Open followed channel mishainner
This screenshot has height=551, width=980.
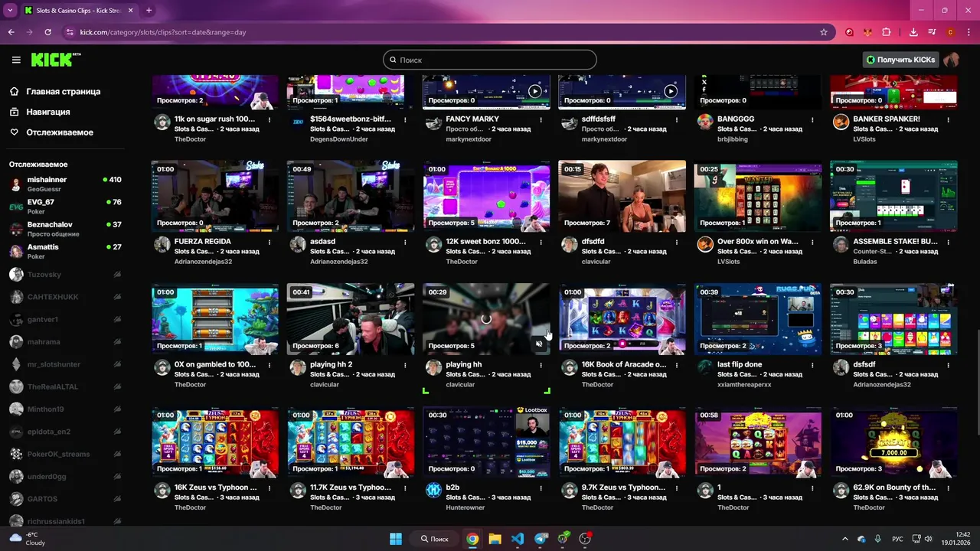65,184
